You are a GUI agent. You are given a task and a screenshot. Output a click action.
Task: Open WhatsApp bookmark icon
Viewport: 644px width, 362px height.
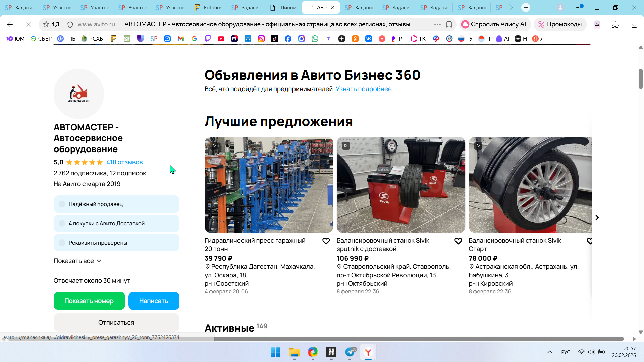point(315,39)
